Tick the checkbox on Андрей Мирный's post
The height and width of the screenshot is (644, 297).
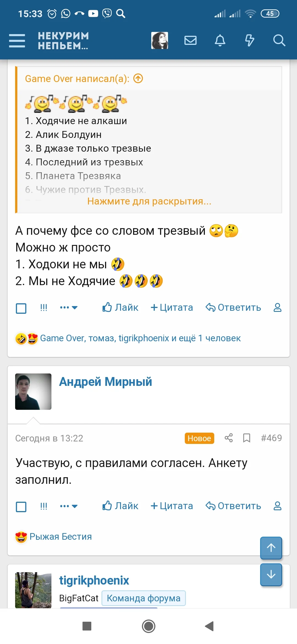coord(21,507)
